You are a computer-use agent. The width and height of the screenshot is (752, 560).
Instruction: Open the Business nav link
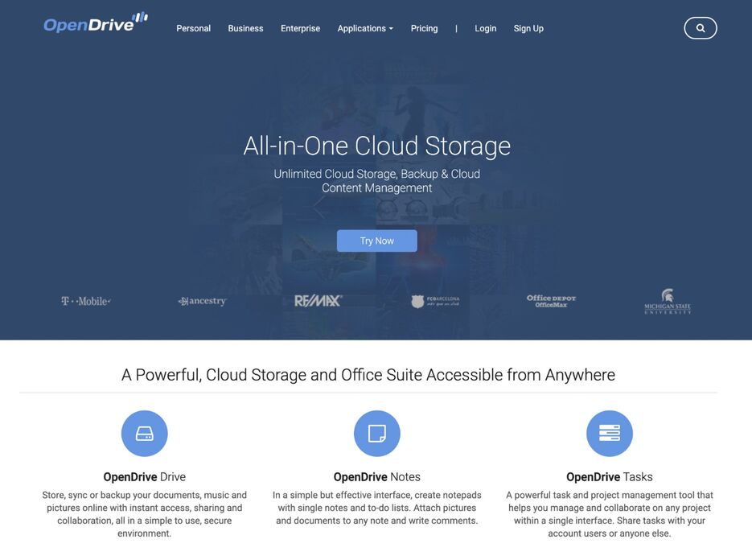tap(245, 28)
